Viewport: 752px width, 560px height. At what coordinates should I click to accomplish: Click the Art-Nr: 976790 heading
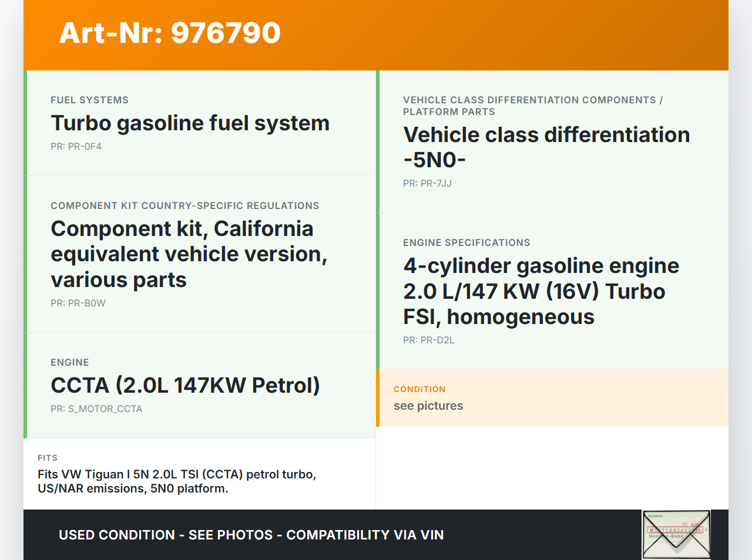click(170, 33)
